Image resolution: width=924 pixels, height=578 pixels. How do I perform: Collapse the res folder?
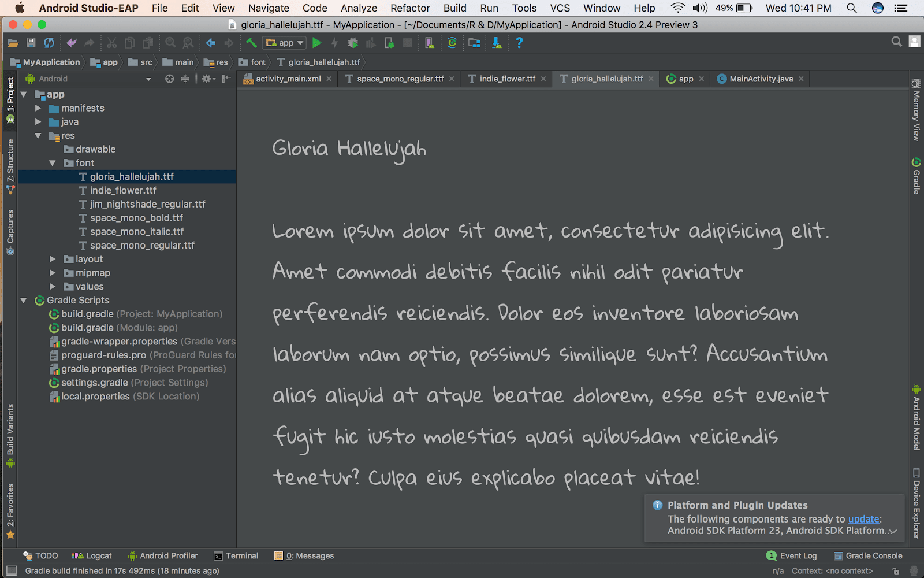(38, 136)
